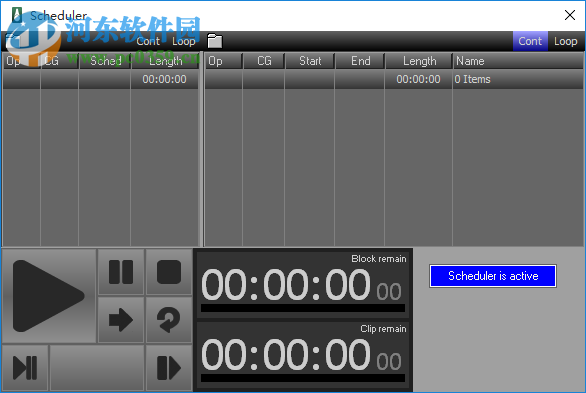
Task: Click the left panel Length column header
Action: [x=165, y=61]
